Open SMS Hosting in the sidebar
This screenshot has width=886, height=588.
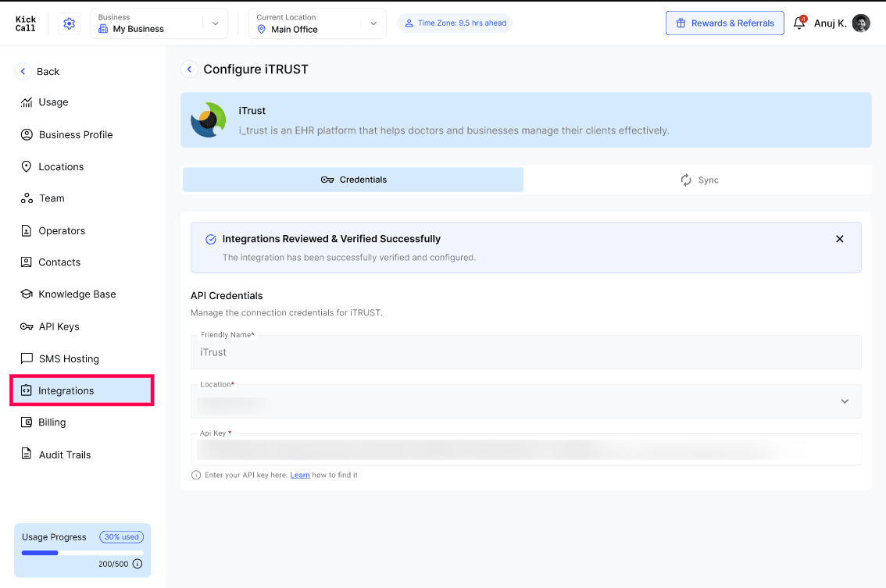82,358
